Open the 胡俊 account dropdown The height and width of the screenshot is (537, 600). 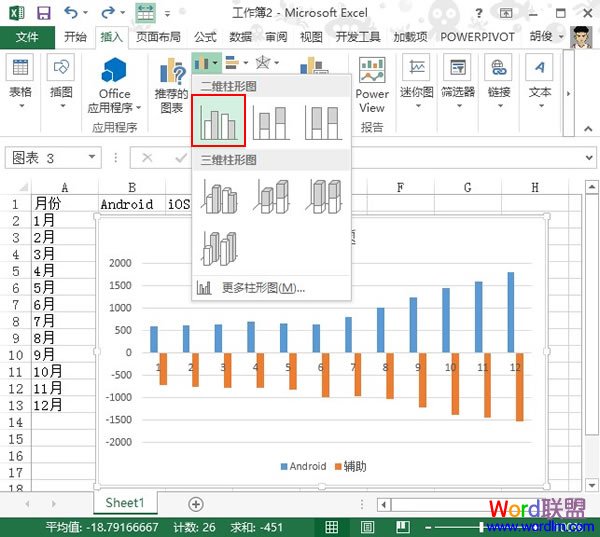546,37
